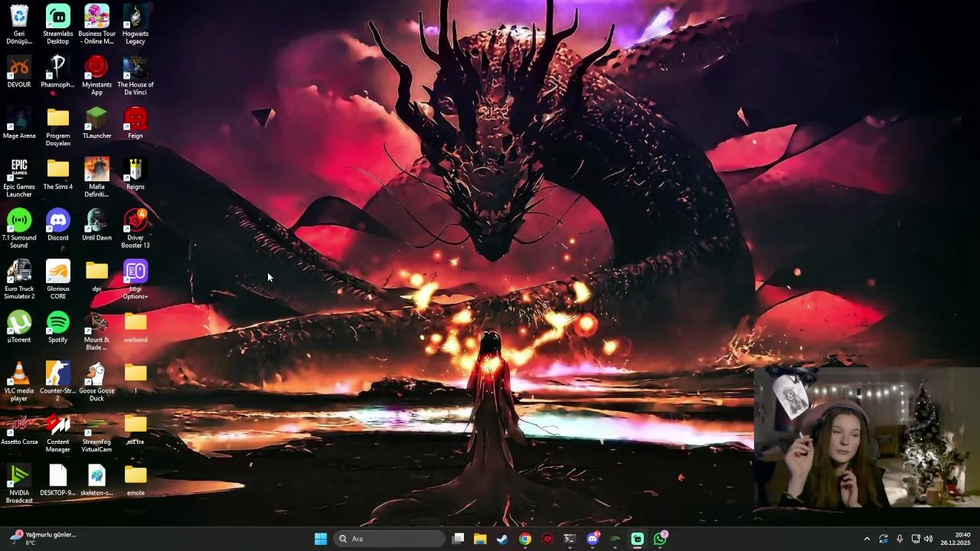Select the Streamfog VirtualCam shortcut

[96, 433]
